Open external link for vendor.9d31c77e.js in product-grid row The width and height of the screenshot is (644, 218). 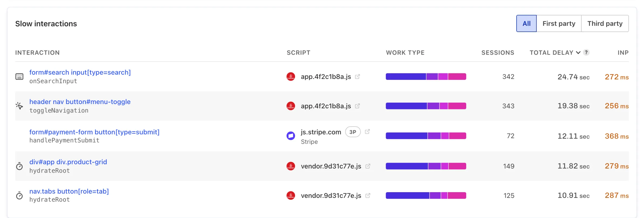[x=368, y=166]
